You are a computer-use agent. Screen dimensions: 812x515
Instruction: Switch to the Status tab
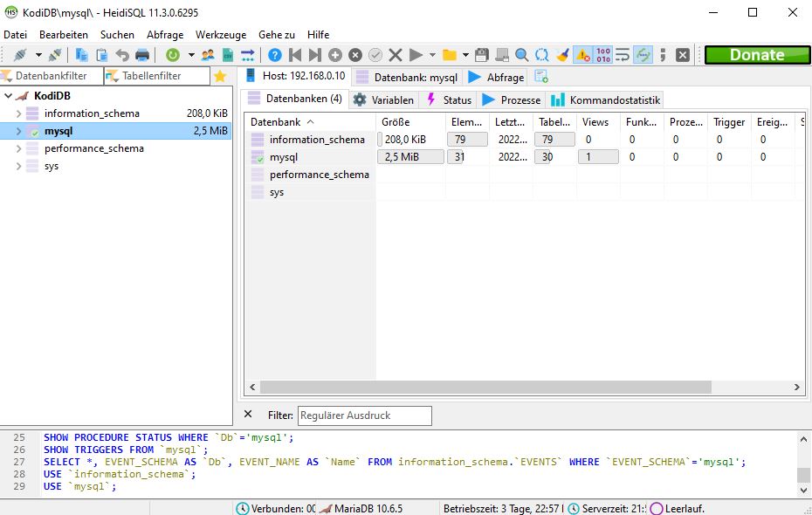click(449, 100)
